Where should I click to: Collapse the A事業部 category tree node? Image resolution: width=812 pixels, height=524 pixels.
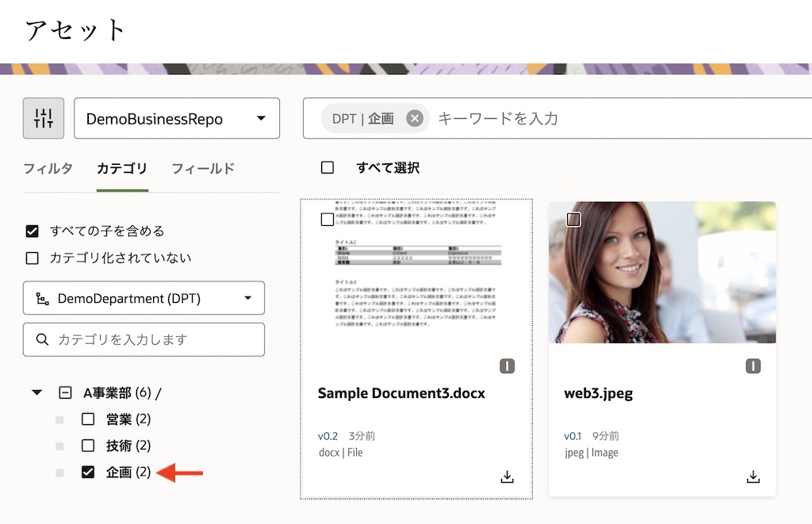click(36, 392)
